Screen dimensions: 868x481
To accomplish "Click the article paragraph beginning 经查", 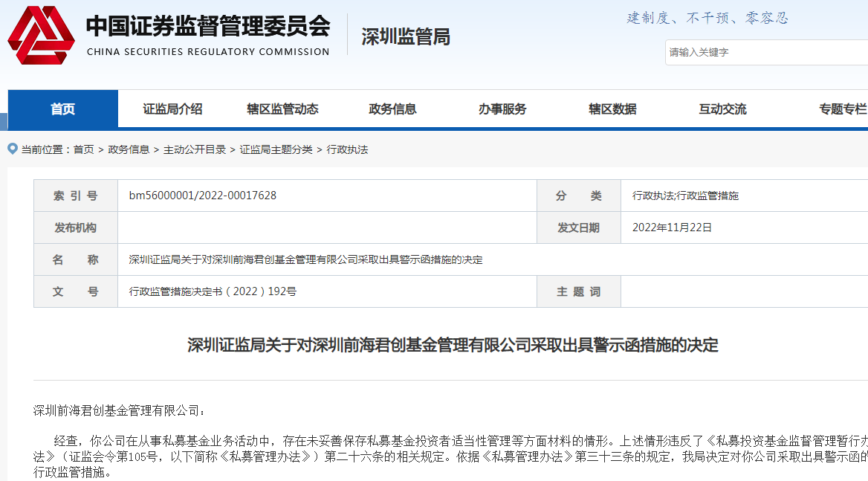I will click(x=450, y=456).
